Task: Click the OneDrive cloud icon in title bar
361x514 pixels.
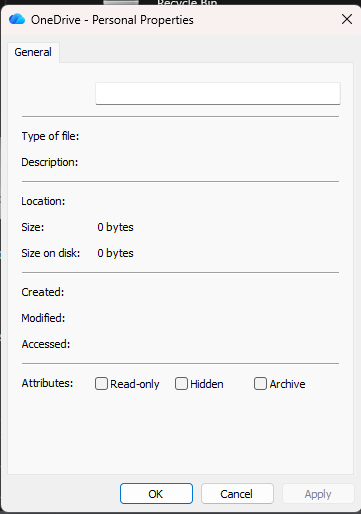Action: [x=17, y=19]
